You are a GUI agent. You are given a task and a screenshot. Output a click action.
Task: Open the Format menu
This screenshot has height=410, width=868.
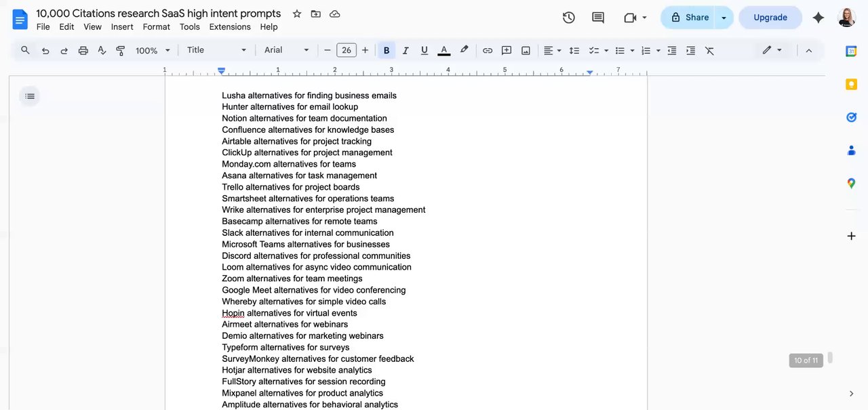pyautogui.click(x=156, y=27)
